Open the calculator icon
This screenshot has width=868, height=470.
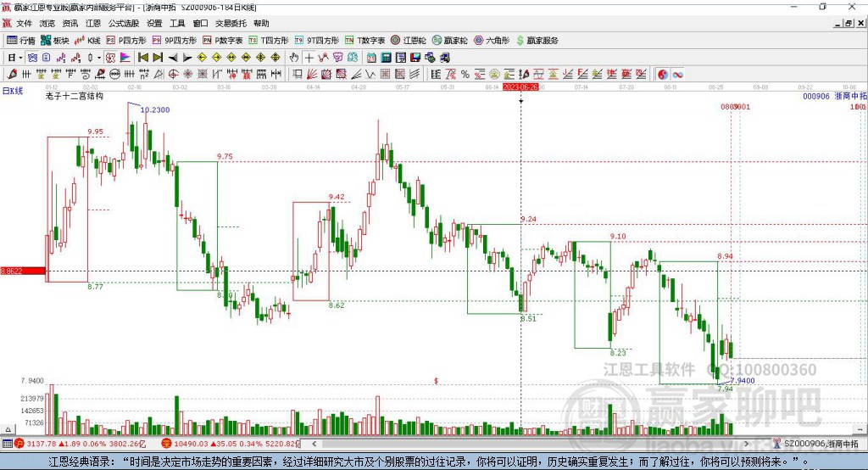(x=387, y=58)
